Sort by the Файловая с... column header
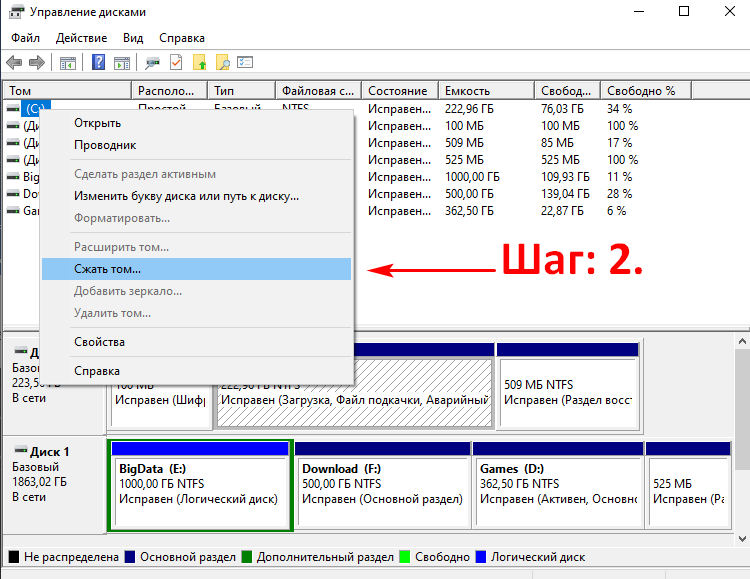This screenshot has width=750, height=579. tap(319, 90)
